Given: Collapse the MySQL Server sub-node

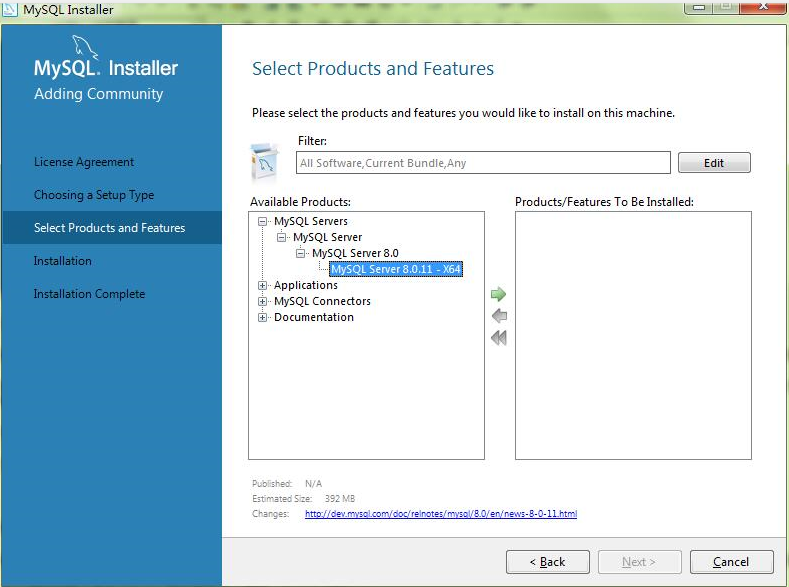Looking at the screenshot, I should (281, 237).
